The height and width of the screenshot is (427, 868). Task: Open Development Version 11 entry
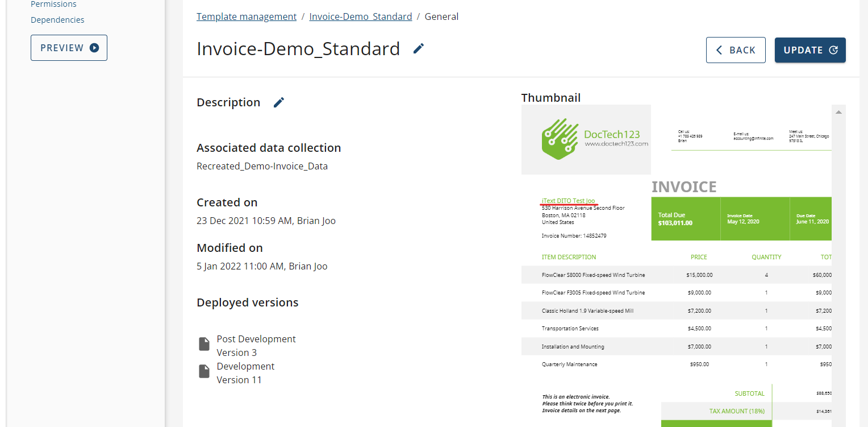point(245,373)
